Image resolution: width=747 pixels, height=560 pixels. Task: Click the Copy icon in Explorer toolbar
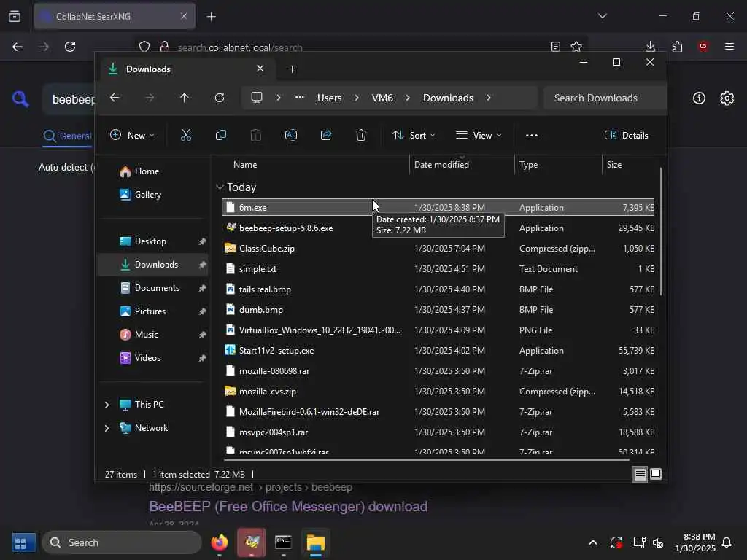pos(220,135)
